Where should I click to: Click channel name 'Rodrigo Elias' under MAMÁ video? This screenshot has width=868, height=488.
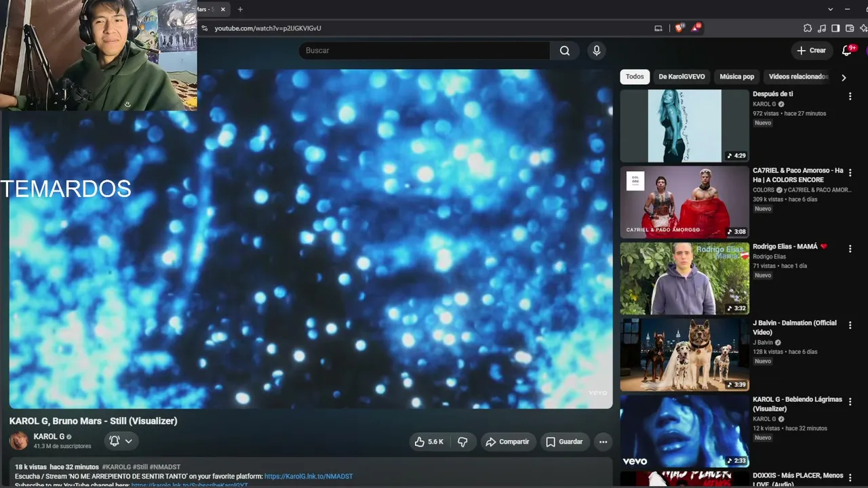tap(769, 257)
